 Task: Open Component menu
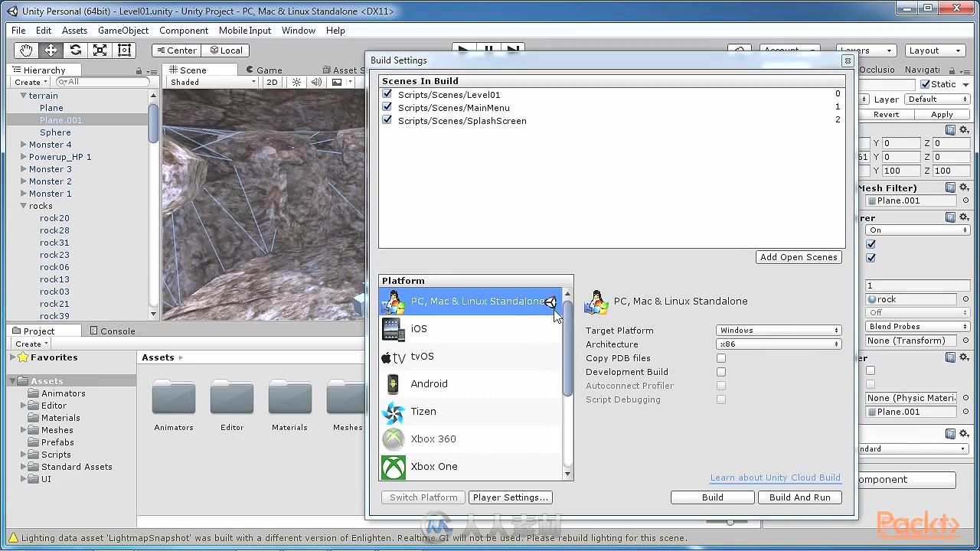(x=184, y=31)
